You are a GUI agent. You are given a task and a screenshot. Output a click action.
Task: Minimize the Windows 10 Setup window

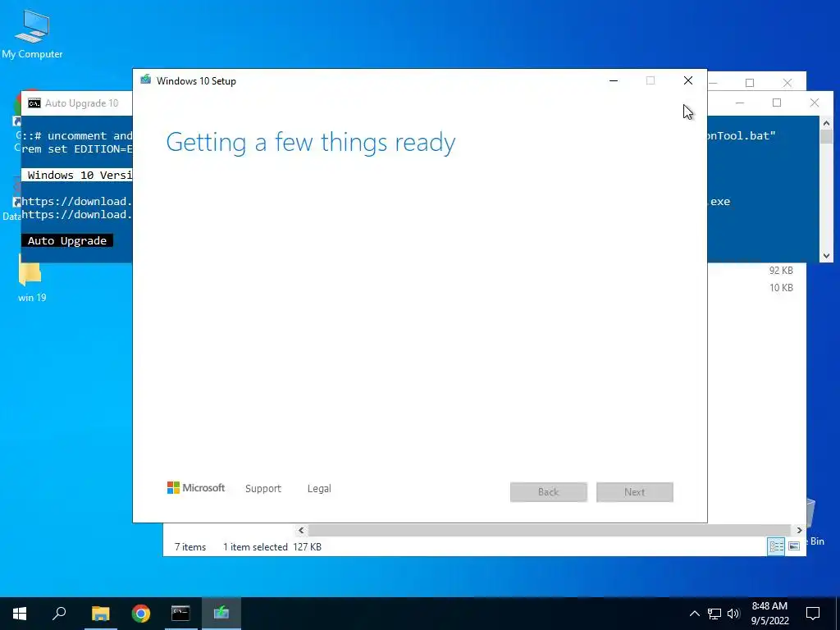[x=614, y=80]
